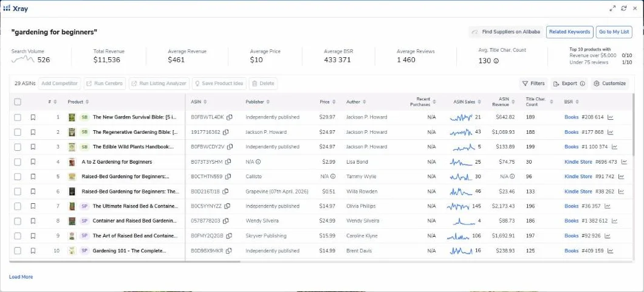Bookmark Gardening 101 - The Complete row
The width and height of the screenshot is (644, 292).
[x=33, y=251]
